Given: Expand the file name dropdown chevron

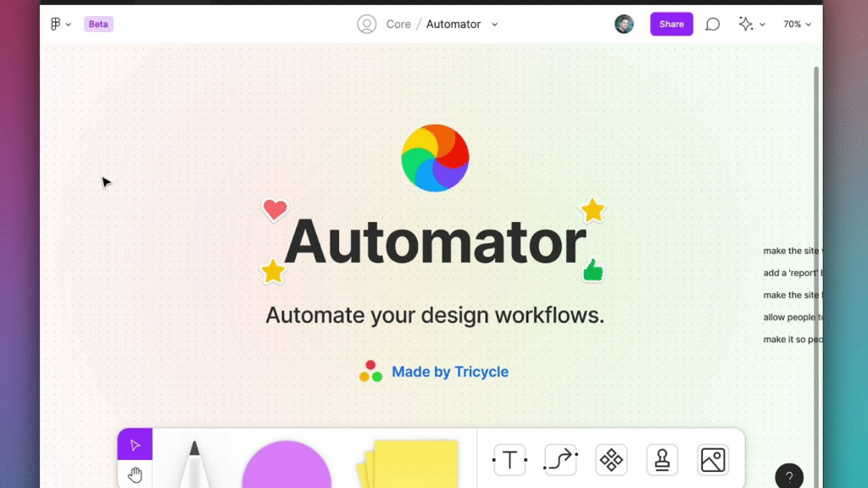Looking at the screenshot, I should (494, 25).
